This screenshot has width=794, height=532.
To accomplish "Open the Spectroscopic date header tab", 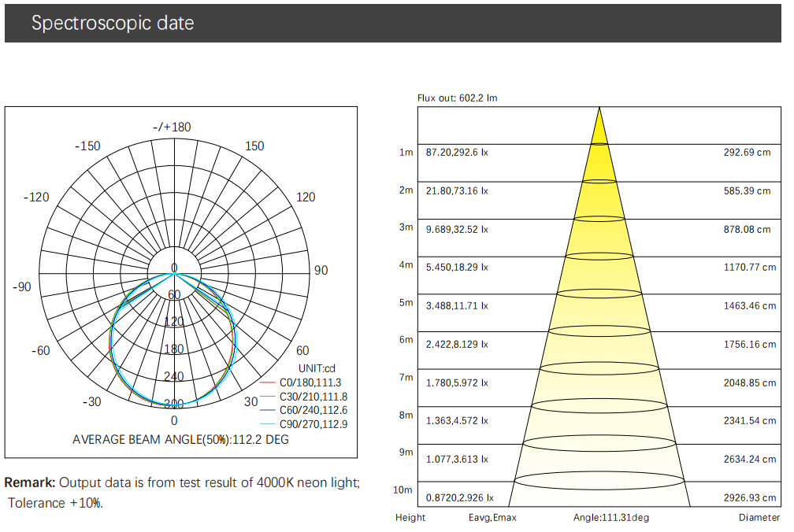I will pos(112,23).
